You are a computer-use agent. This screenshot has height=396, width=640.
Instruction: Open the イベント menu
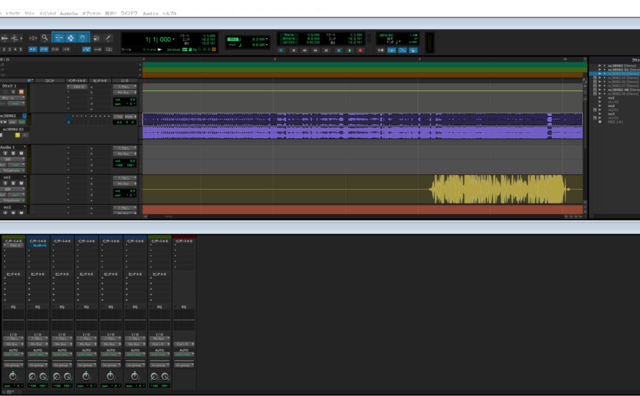(x=47, y=13)
